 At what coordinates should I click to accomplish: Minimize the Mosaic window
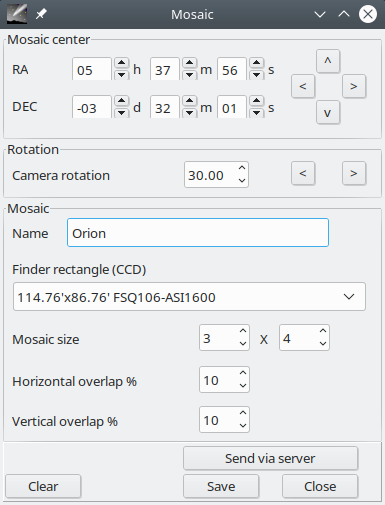tap(320, 14)
